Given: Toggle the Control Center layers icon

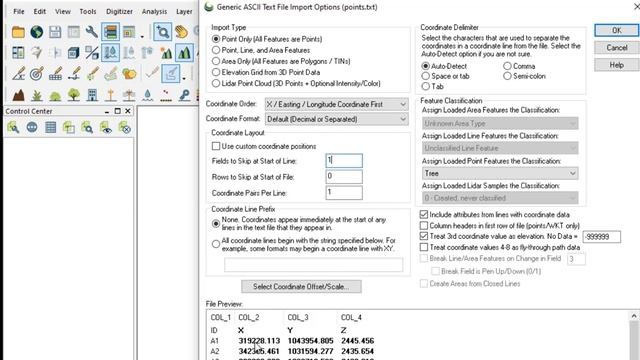Looking at the screenshot, I should [x=111, y=32].
